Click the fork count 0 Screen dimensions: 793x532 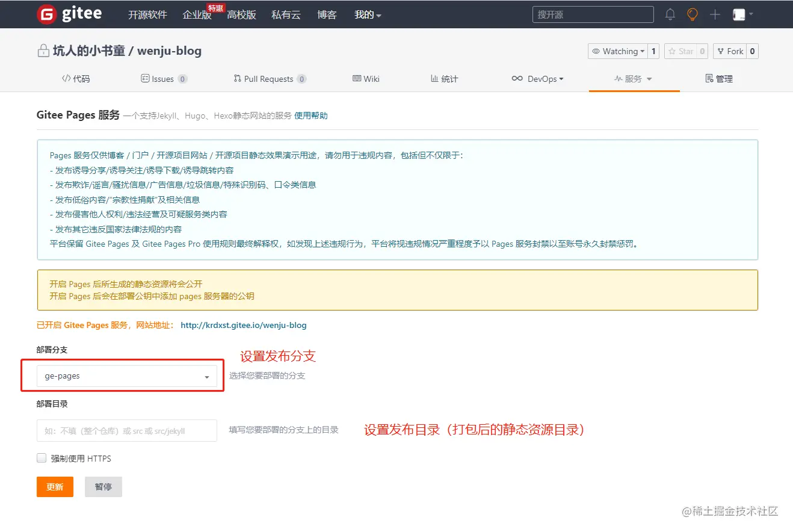pyautogui.click(x=752, y=51)
